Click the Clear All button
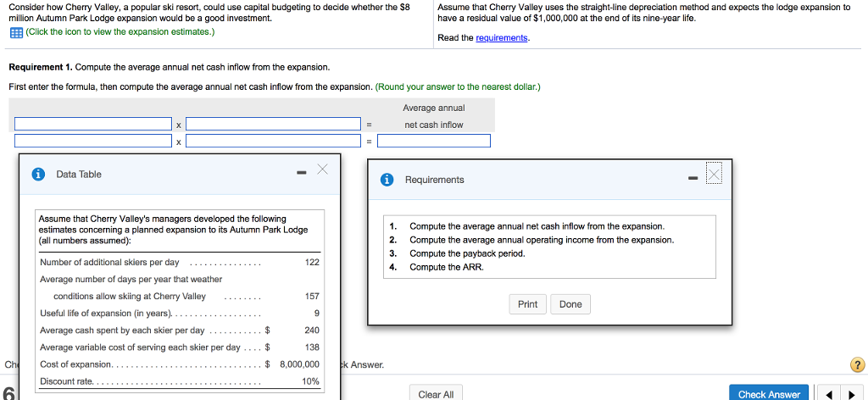This screenshot has height=400, width=868. [x=437, y=393]
